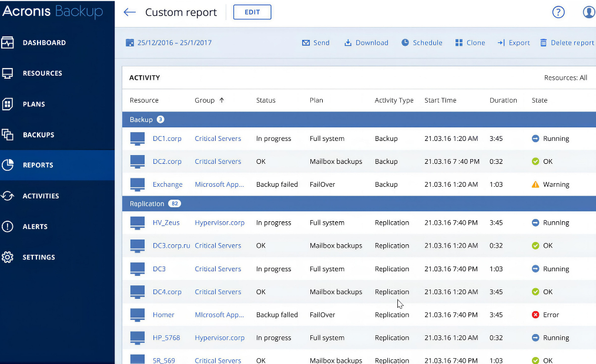Viewport: 596px width, 364px height.
Task: Click the trash icon for Delete report
Action: tap(544, 42)
